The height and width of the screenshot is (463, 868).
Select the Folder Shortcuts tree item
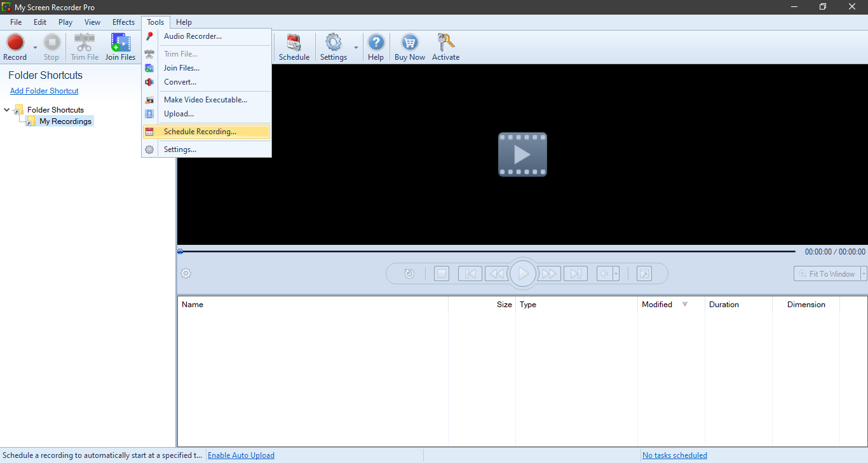click(x=55, y=110)
